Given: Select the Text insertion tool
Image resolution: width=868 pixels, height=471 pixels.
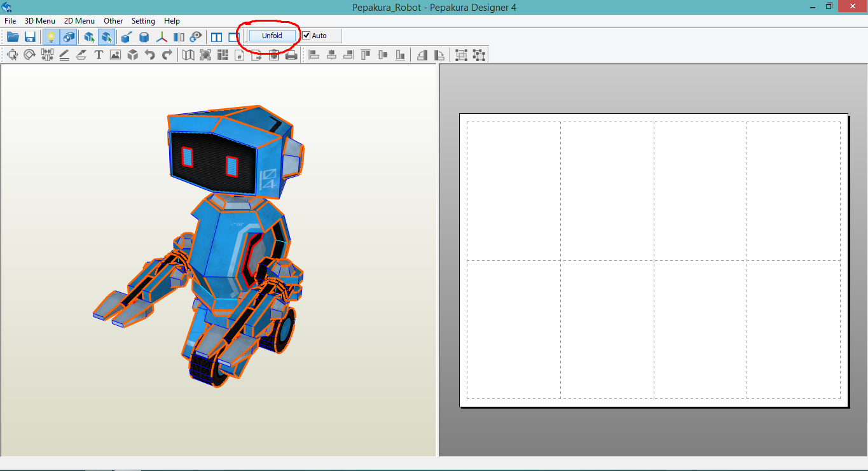Looking at the screenshot, I should click(x=98, y=55).
